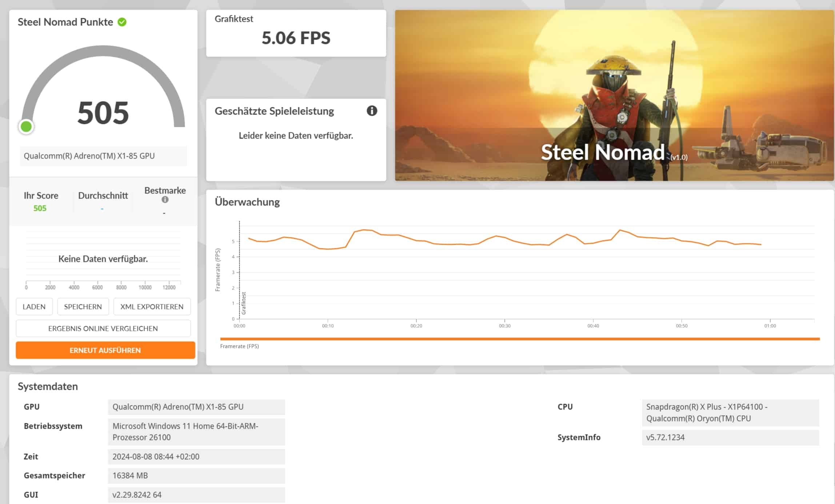Run benchmark again with ERNEUT AUSFÜHREN
The width and height of the screenshot is (835, 504).
pos(105,350)
